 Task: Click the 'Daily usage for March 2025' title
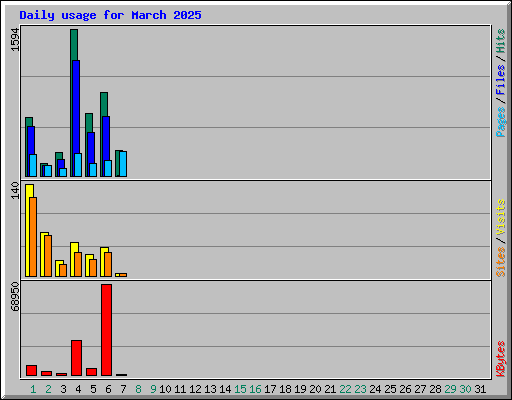click(110, 15)
